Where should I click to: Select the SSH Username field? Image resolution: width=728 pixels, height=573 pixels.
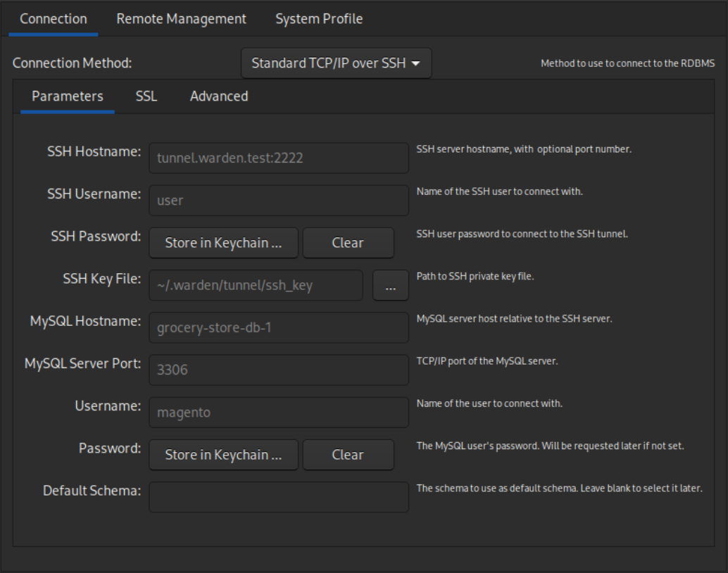click(x=278, y=200)
